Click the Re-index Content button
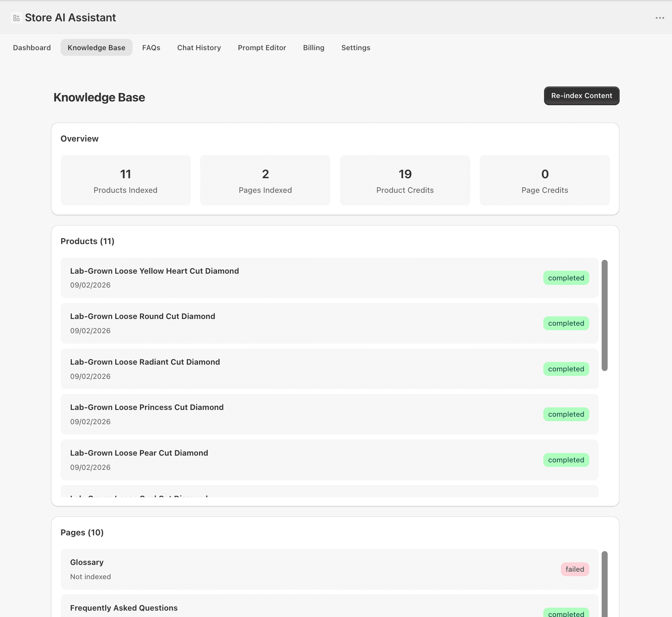Image resolution: width=672 pixels, height=617 pixels. [581, 96]
